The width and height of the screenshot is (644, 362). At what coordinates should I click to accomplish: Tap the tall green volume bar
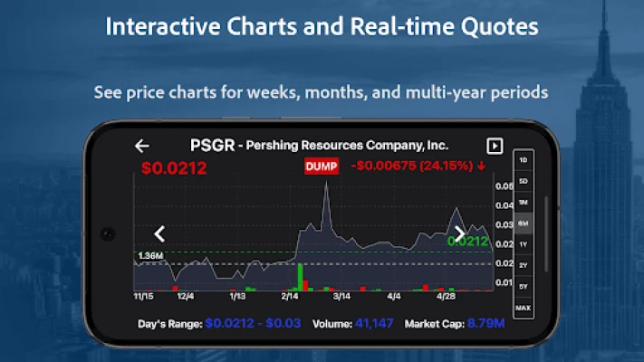[x=299, y=277]
